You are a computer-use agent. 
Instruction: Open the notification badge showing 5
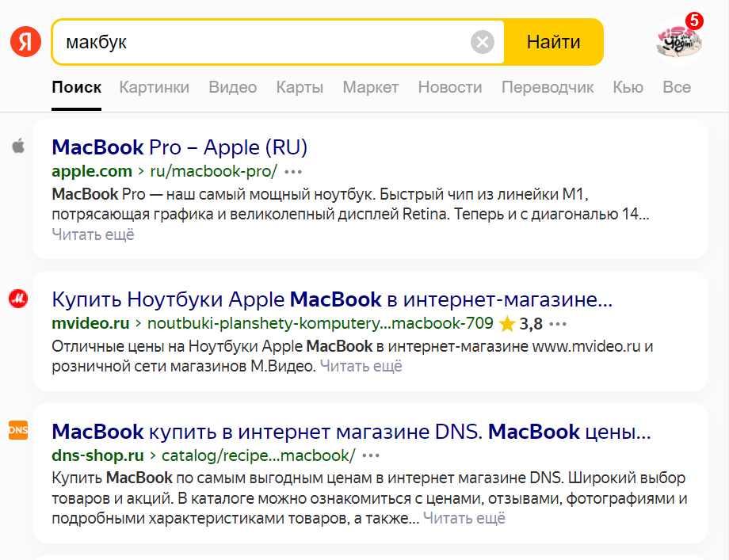(694, 21)
